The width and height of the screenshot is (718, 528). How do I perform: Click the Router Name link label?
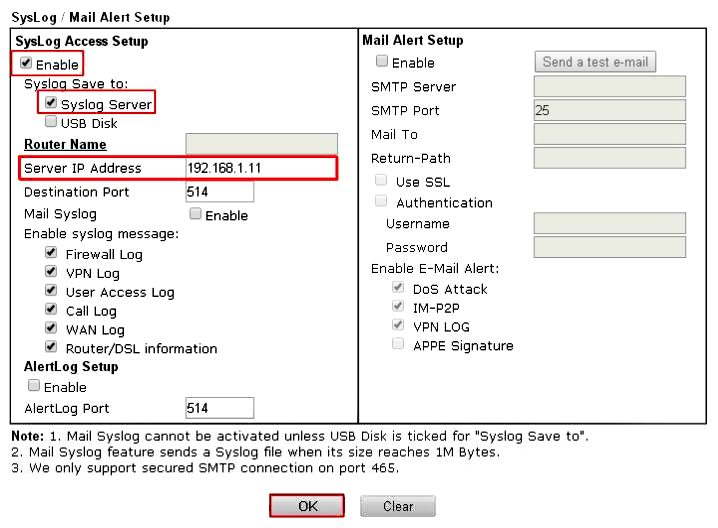click(65, 145)
